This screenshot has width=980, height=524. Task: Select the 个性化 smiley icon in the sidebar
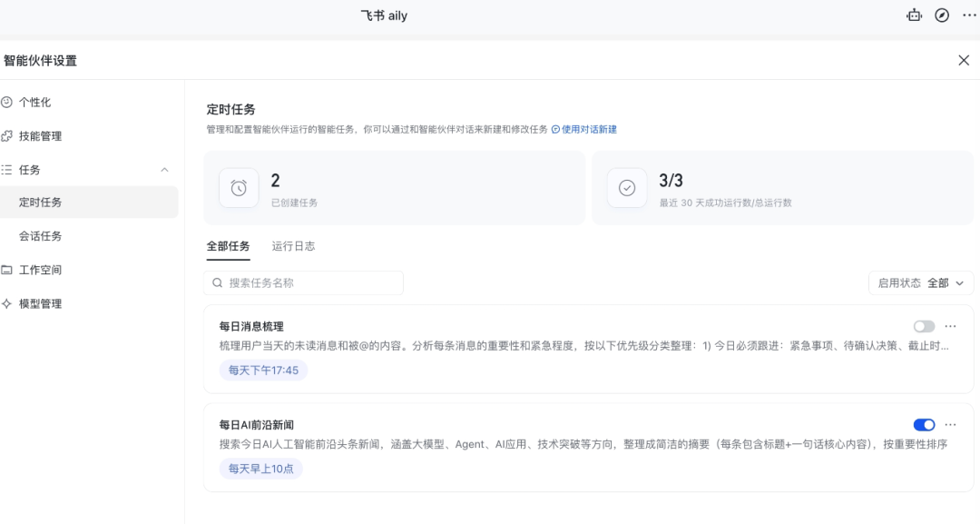[x=8, y=102]
